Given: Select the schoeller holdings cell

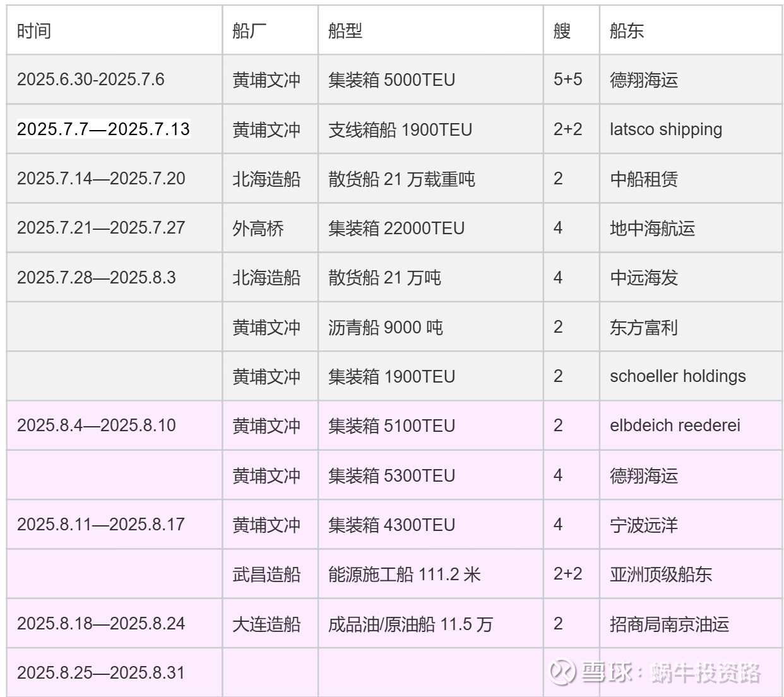Looking at the screenshot, I should [x=677, y=376].
